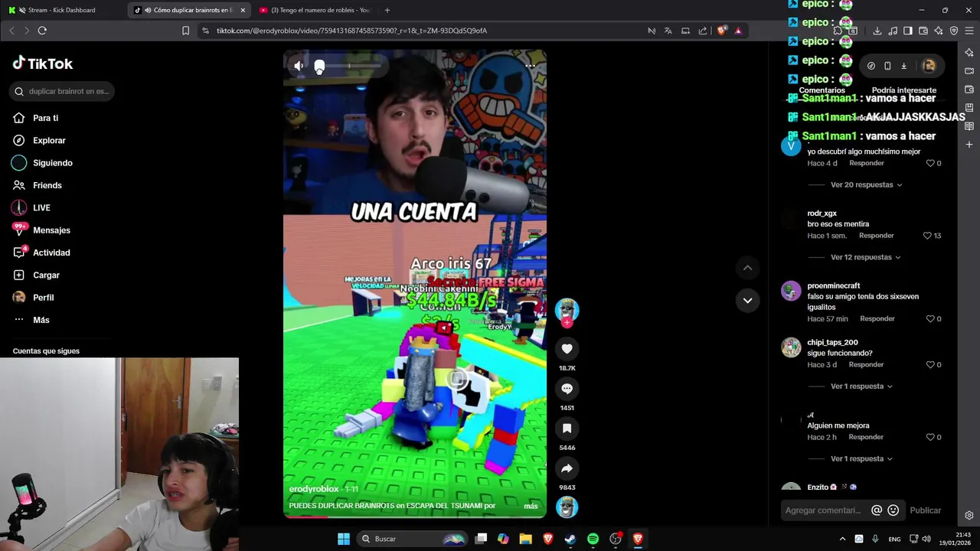Seek using the video progress bar
Viewport: 980px width, 551px height.
click(x=415, y=517)
